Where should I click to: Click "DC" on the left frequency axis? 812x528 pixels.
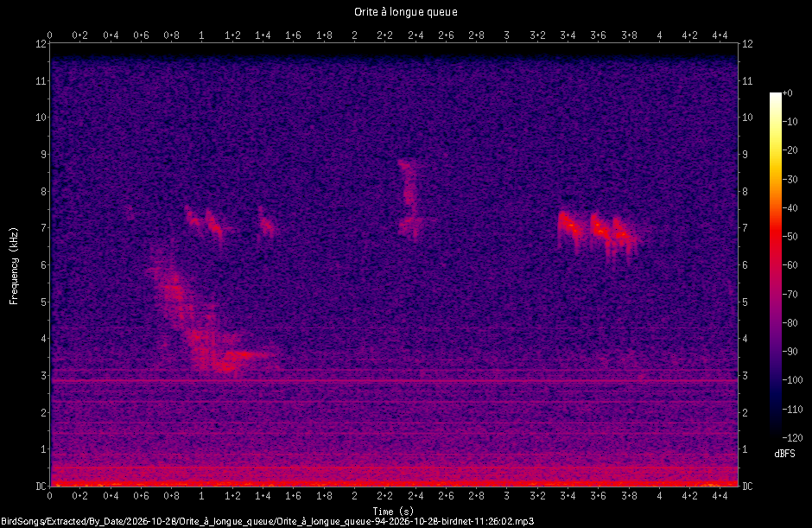click(x=41, y=486)
